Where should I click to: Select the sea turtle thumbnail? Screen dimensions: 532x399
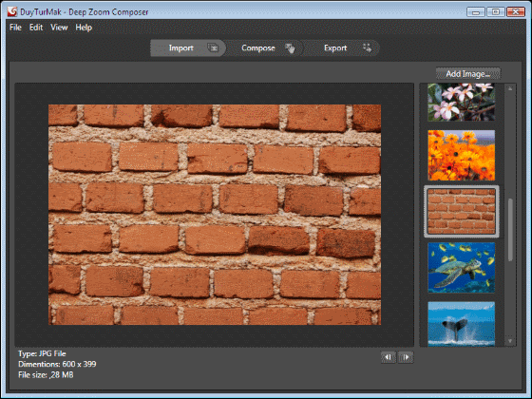coord(461,267)
